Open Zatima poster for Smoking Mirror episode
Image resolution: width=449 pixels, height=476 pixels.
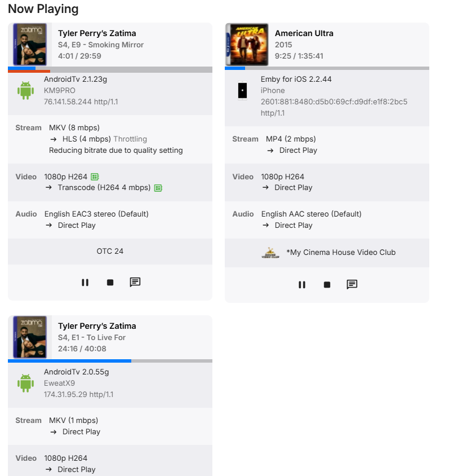[30, 45]
